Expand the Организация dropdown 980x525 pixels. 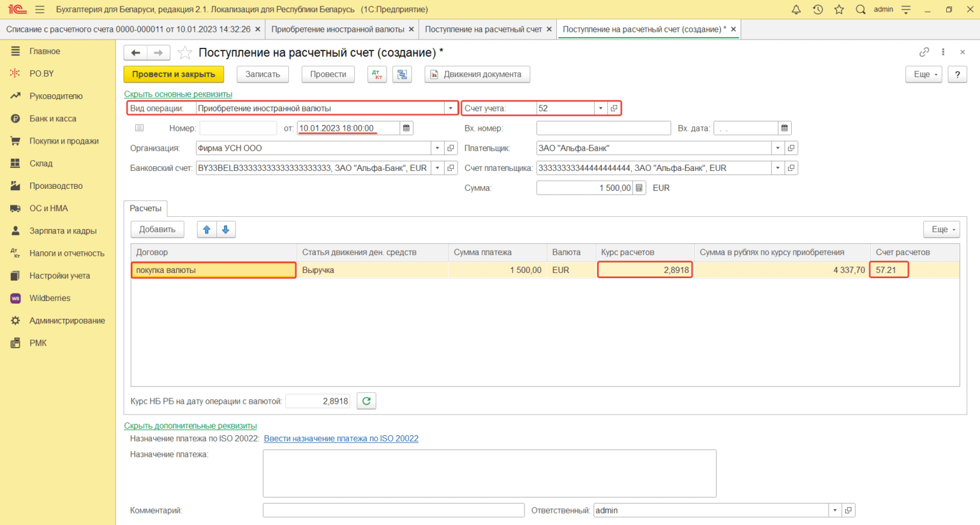437,149
